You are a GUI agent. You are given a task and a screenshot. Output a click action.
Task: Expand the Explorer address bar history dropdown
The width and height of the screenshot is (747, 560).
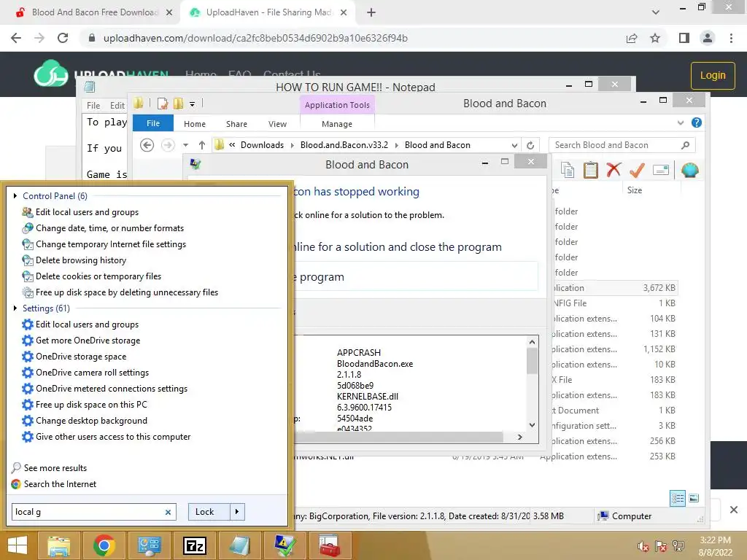pos(514,145)
